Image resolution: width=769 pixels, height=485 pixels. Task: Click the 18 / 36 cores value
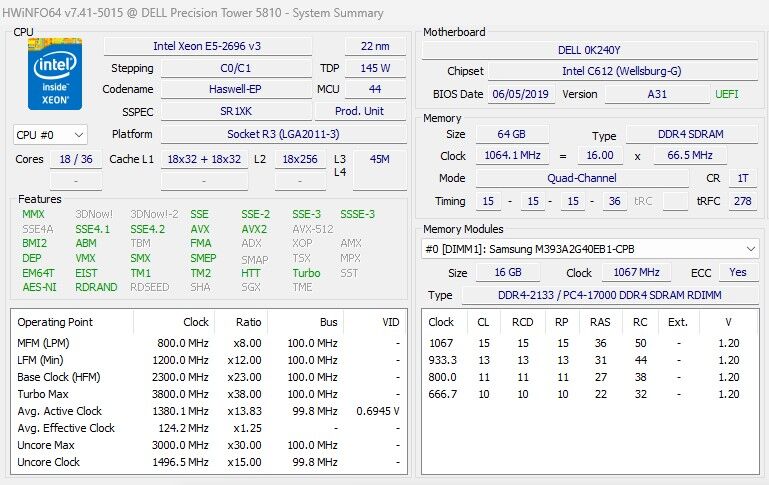pos(76,159)
